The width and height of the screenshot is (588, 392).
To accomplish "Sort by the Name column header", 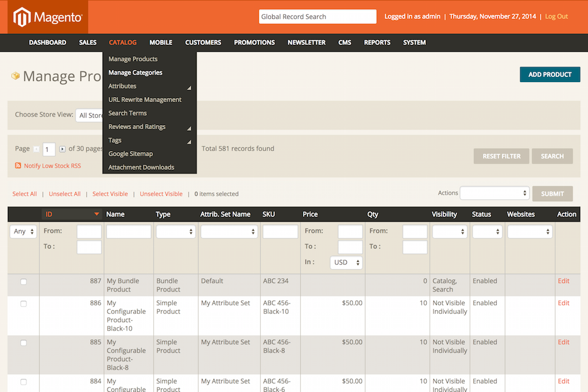I will coord(115,214).
